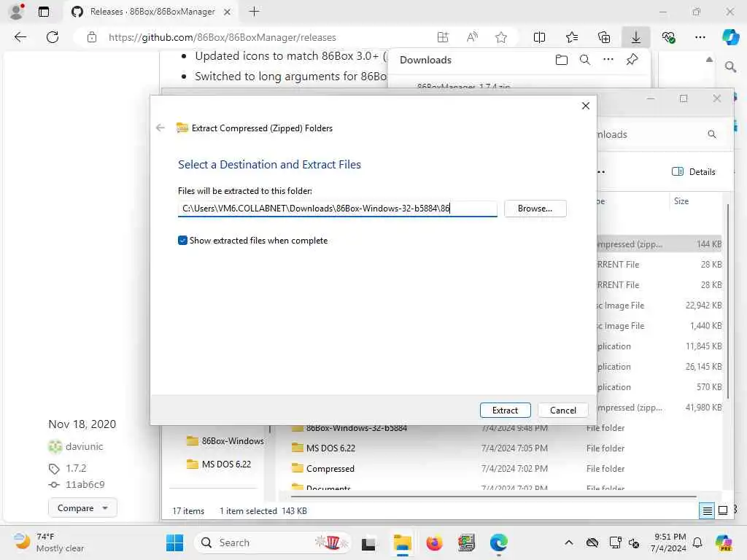Search downloads in the Downloads panel
Viewport: 747px width, 560px height.
click(585, 60)
